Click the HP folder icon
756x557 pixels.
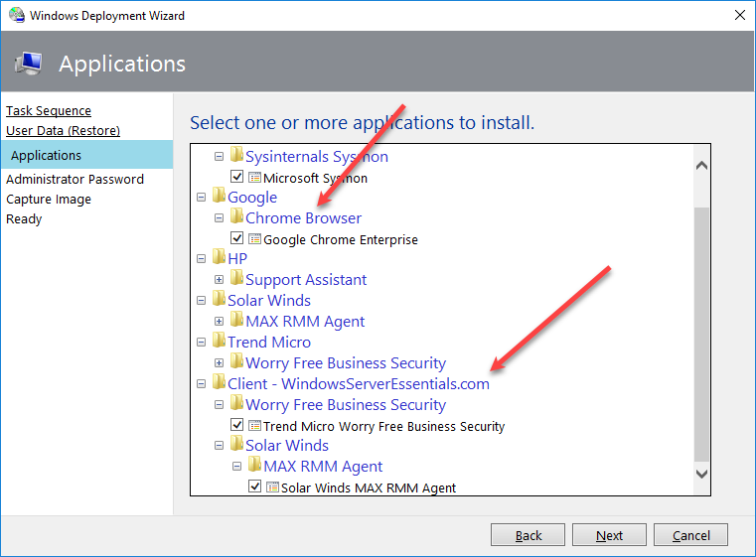[219, 258]
